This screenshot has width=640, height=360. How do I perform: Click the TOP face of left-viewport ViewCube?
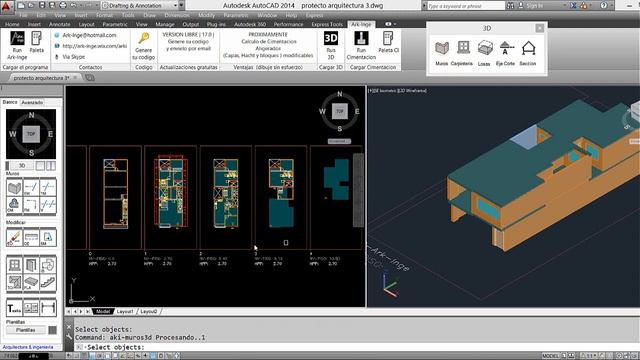[x=340, y=111]
